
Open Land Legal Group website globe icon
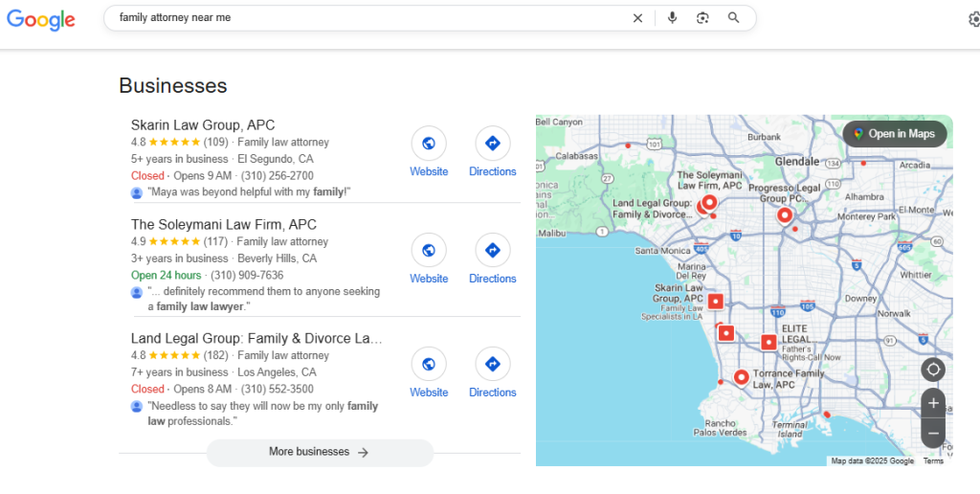click(429, 364)
